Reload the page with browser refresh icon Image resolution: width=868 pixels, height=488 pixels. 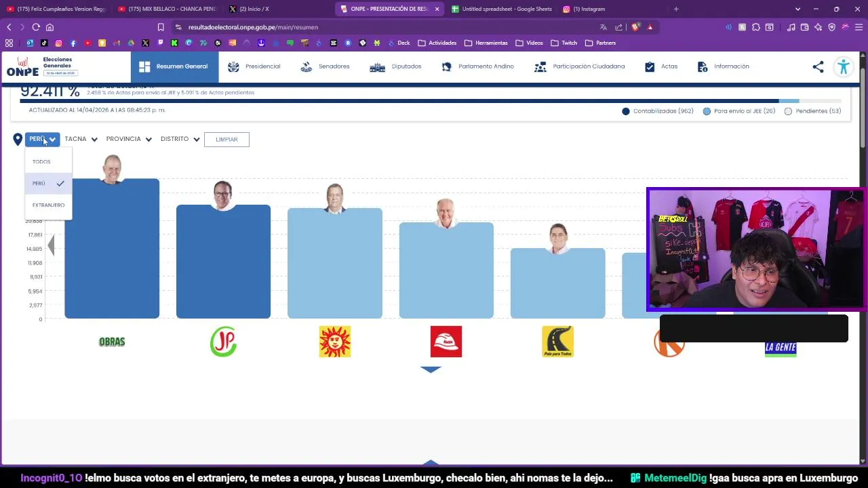pos(36,27)
